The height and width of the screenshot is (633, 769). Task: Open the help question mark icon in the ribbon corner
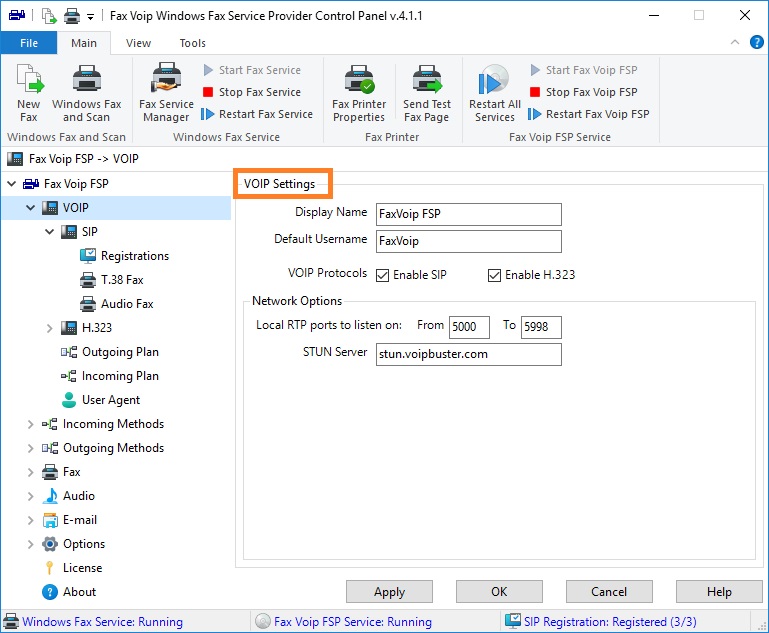[757, 43]
